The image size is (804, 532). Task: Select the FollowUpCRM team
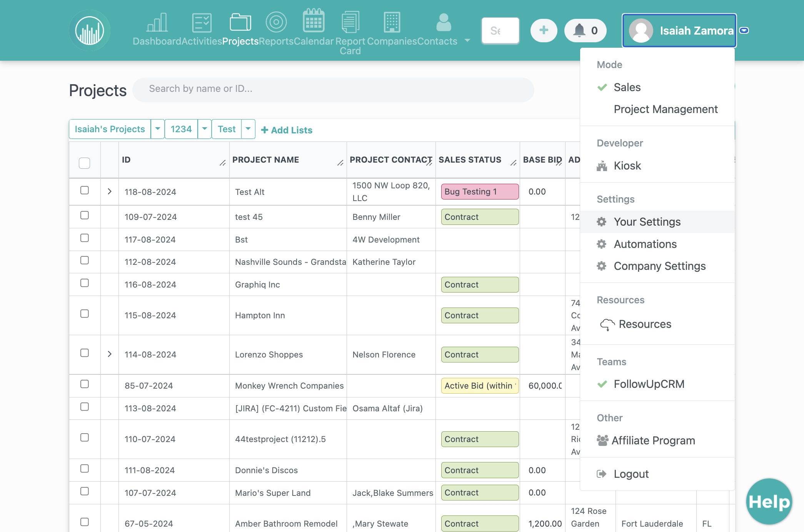(x=657, y=384)
